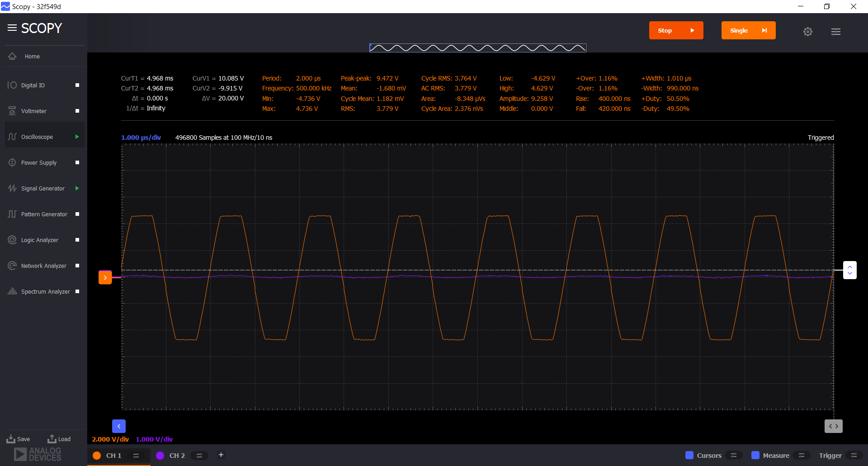
Task: Click the Spectrum Analyzer icon
Action: coord(12,291)
